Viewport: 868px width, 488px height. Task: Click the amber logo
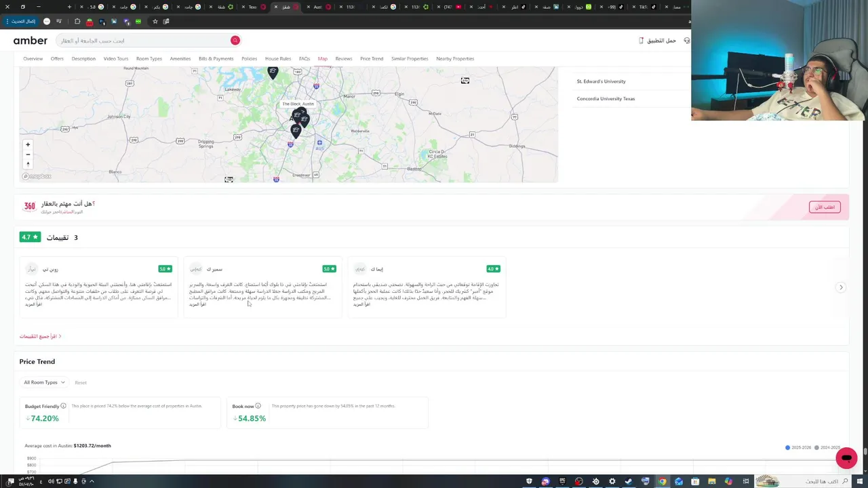(x=31, y=41)
